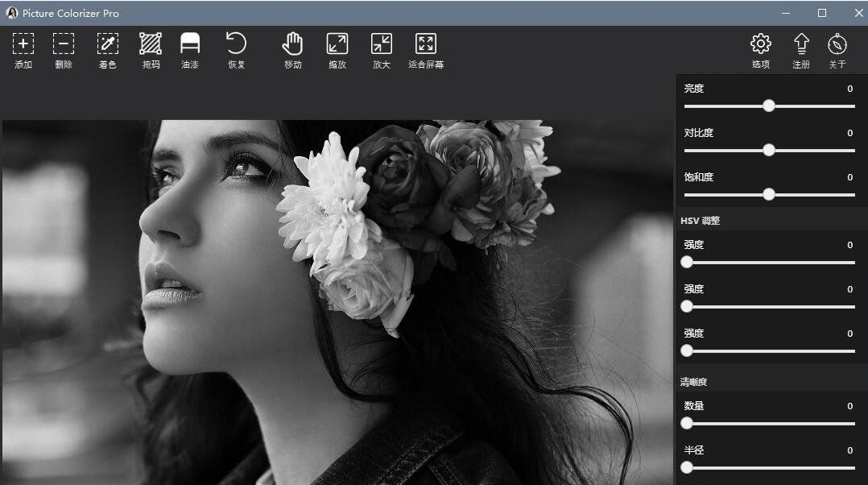Click the 放大 icon in toolbar

382,44
